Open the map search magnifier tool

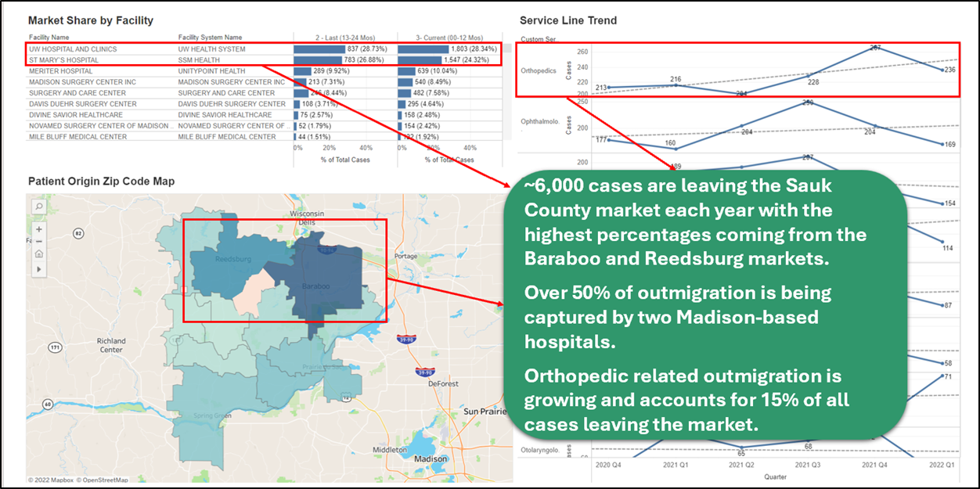pyautogui.click(x=39, y=206)
